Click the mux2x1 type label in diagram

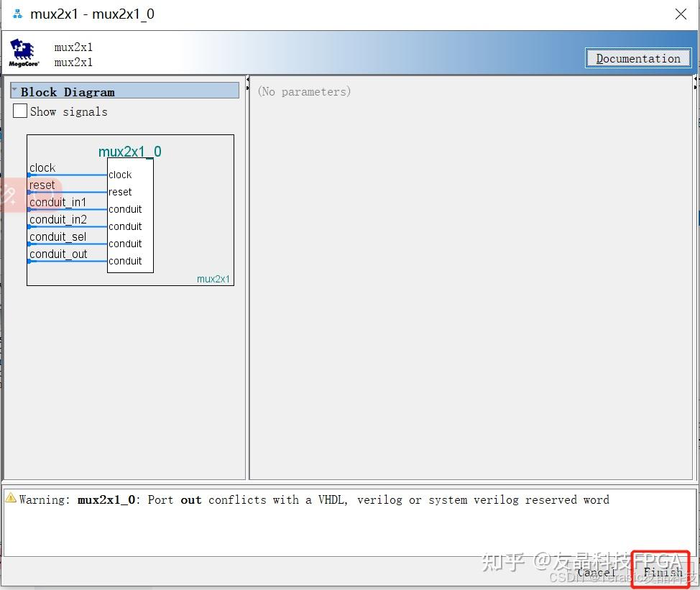tap(213, 279)
